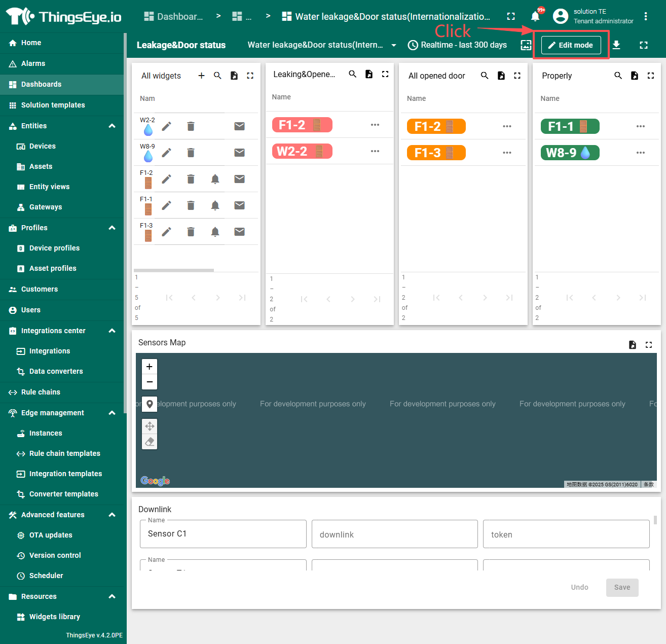Image resolution: width=666 pixels, height=644 pixels.
Task: Click the search icon in Properly widget
Action: [x=618, y=76]
